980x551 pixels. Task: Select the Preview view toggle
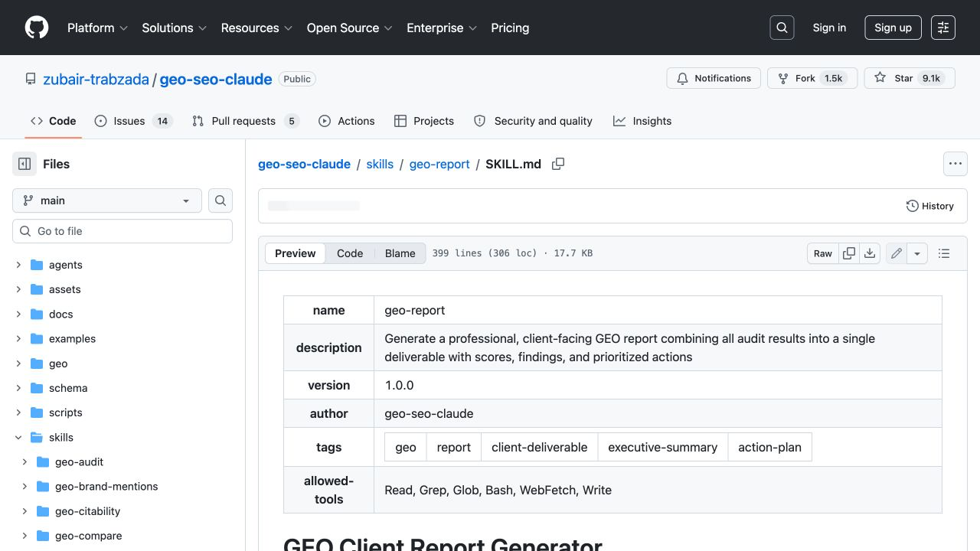click(296, 253)
